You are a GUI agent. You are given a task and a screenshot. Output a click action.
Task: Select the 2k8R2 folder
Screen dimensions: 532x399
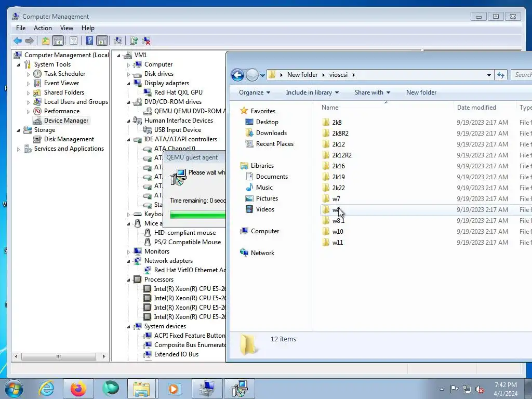point(340,134)
